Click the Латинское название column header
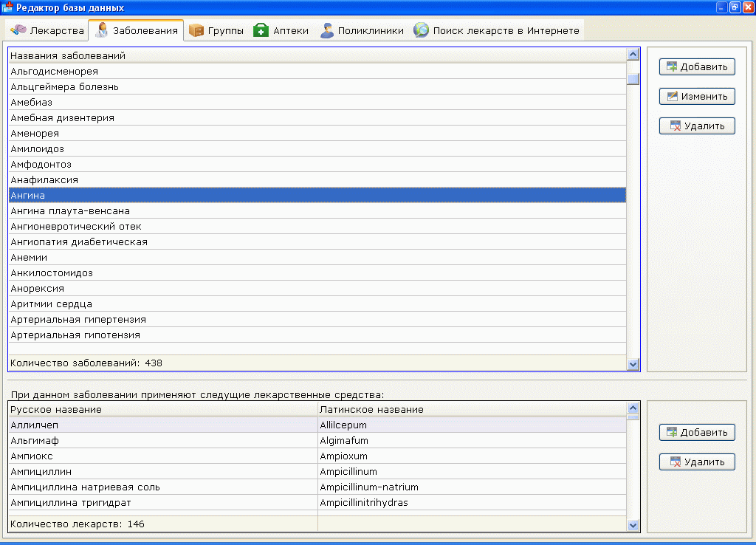The image size is (756, 545). 472,409
